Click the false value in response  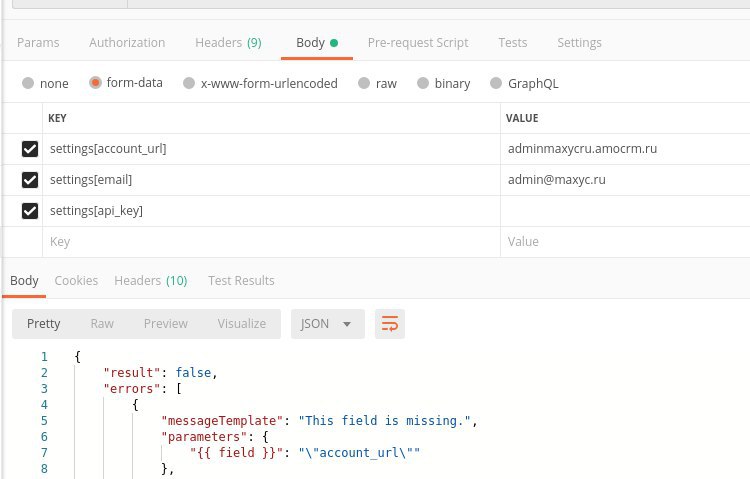tap(193, 373)
